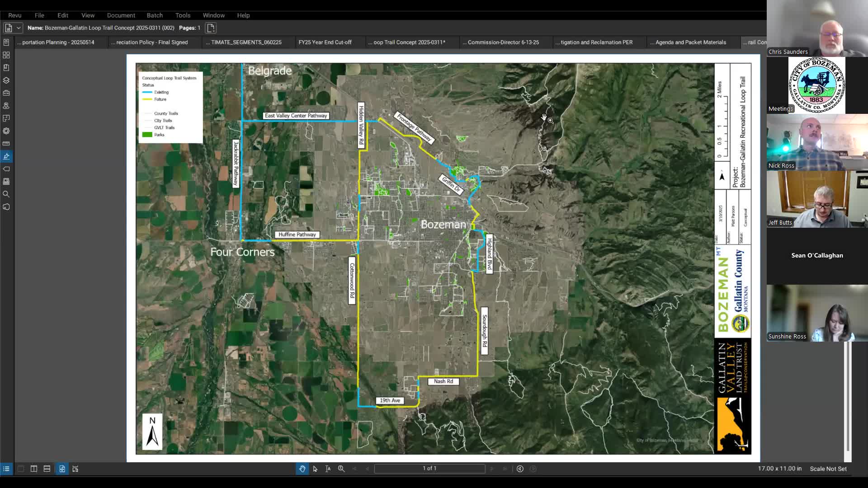Click the Meetings City of Bozeman thumbnail

(x=817, y=85)
